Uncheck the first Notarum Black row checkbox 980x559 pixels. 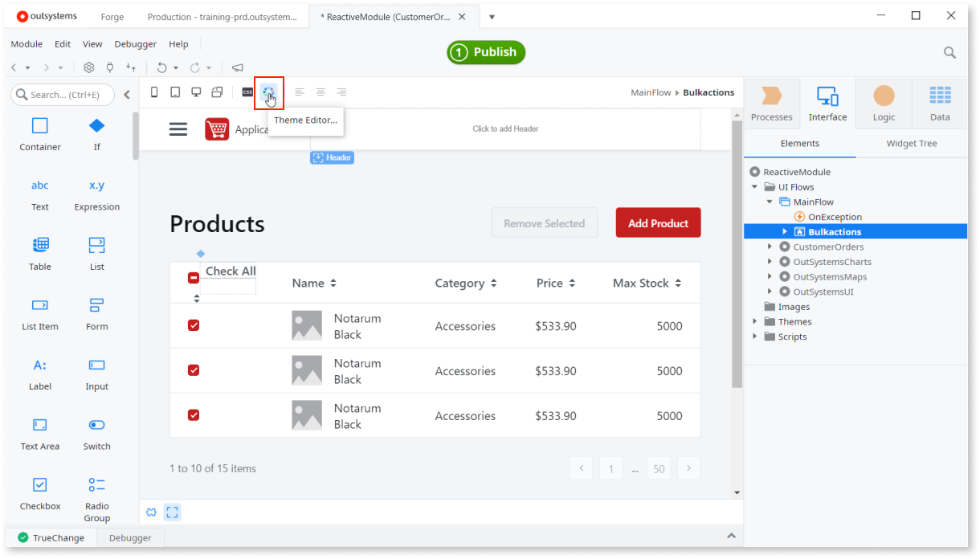(194, 325)
